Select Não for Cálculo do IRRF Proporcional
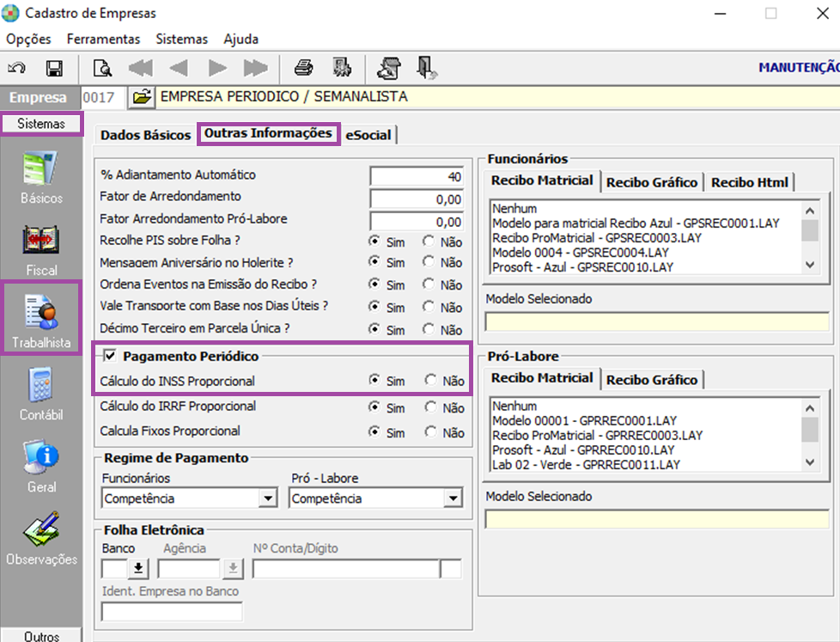The width and height of the screenshot is (840, 642). click(430, 407)
